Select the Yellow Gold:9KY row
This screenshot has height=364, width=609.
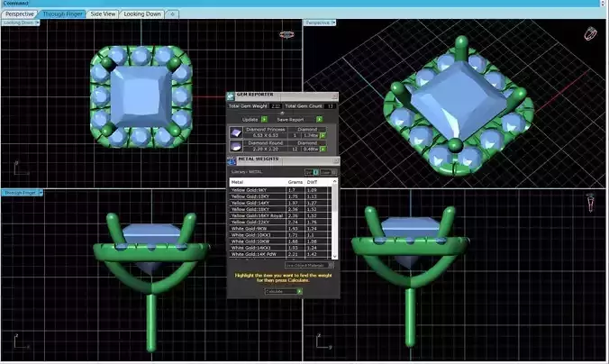(280, 190)
